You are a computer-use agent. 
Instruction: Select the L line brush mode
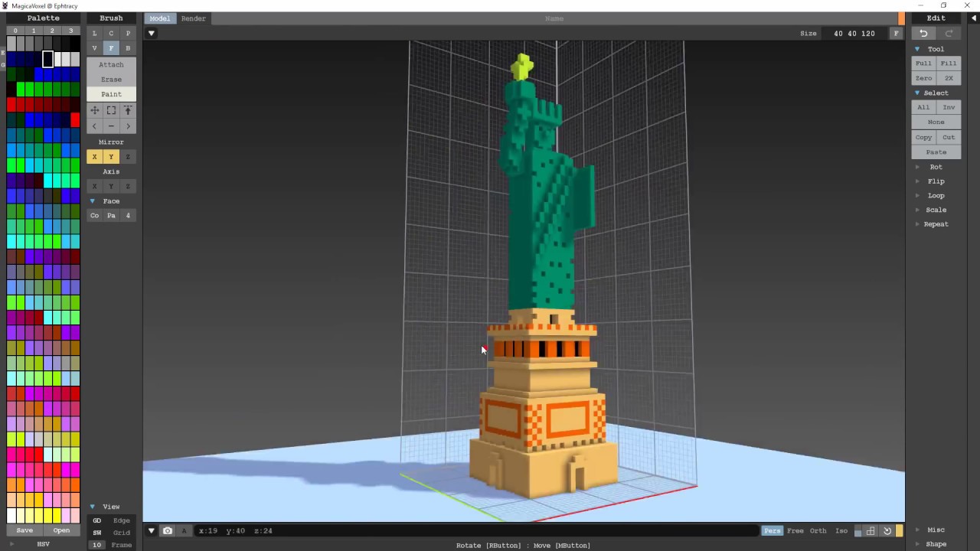tap(94, 33)
